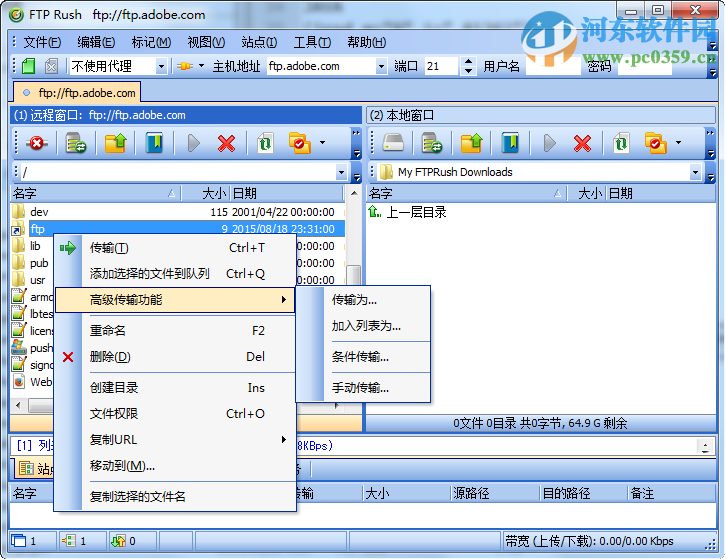Switch to the ftp://ftp.adobe.com tab
726x560 pixels.
coord(78,93)
